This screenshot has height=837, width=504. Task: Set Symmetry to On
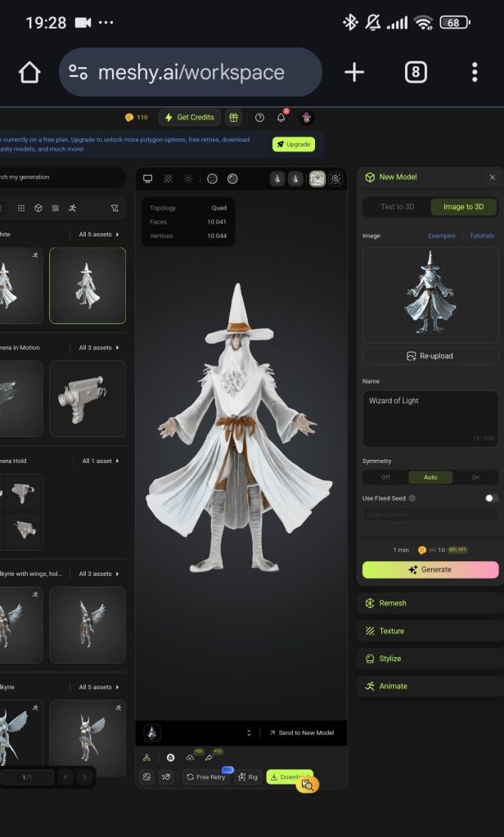tap(475, 477)
